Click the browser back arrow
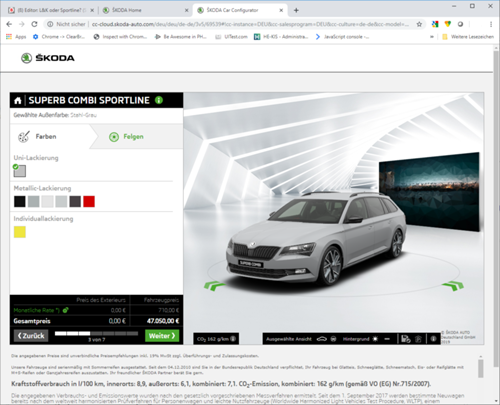The image size is (500, 405). (9, 24)
